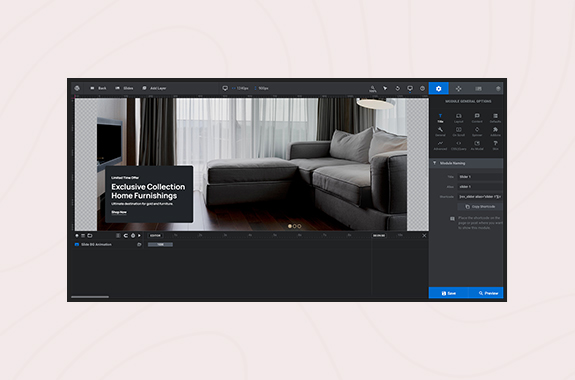The width and height of the screenshot is (575, 380).
Task: Open the Add Layer menu
Action: [x=154, y=88]
